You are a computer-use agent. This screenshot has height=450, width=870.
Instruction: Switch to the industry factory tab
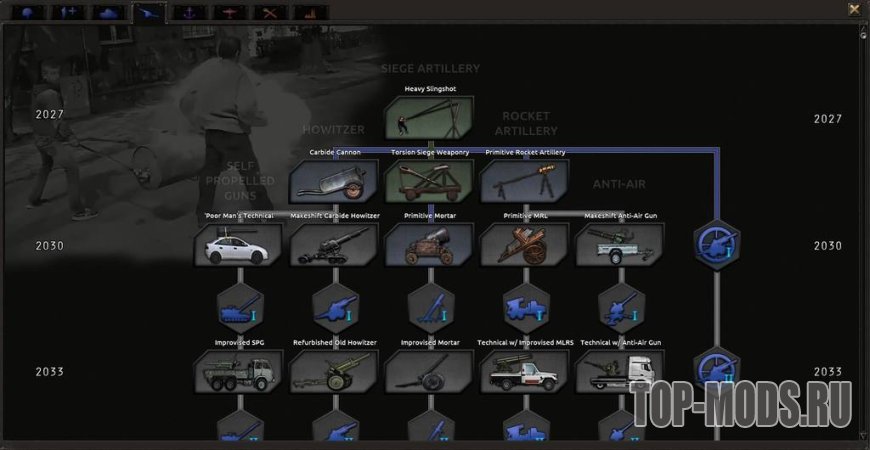(310, 13)
